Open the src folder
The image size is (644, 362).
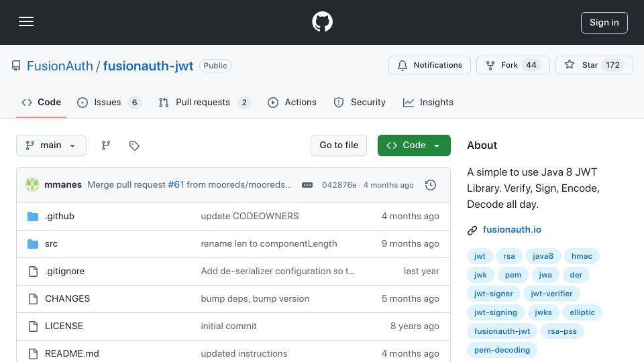tap(51, 244)
